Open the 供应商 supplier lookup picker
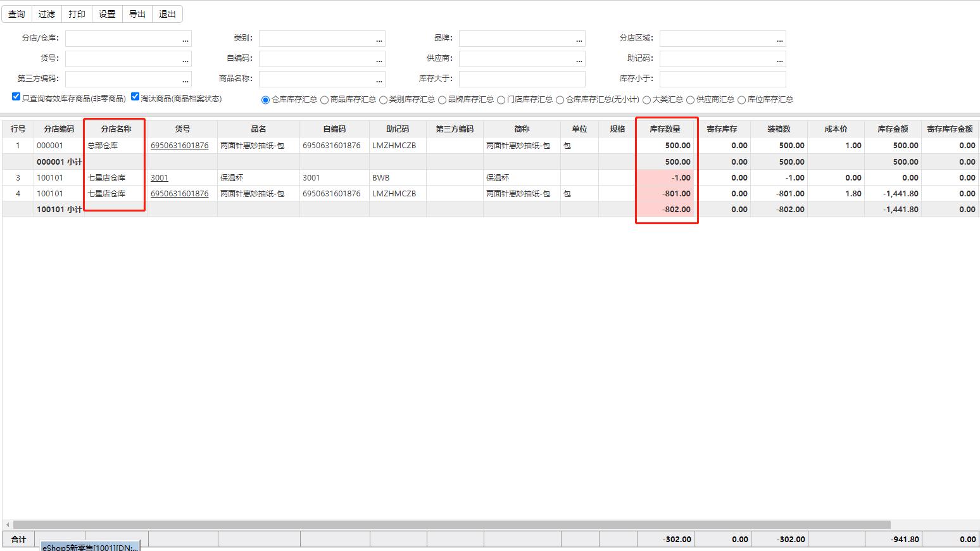 click(x=578, y=59)
